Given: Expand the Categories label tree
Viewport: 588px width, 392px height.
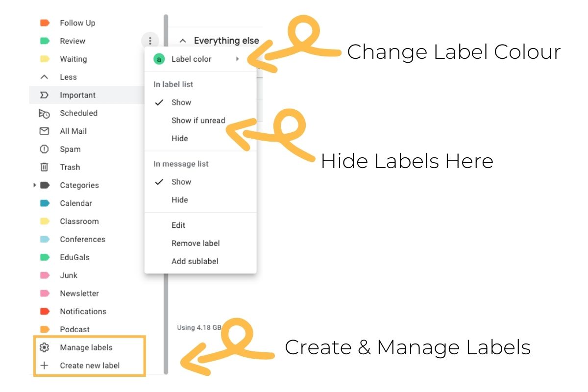Looking at the screenshot, I should 34,185.
